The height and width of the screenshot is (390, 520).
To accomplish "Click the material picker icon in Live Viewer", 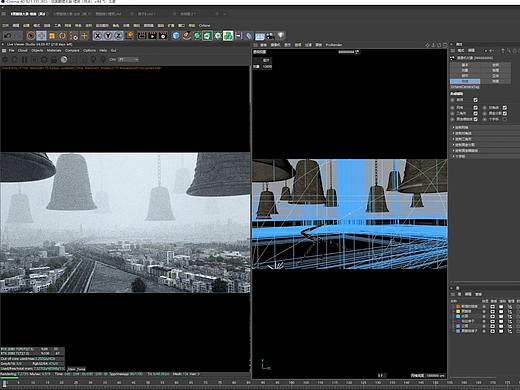I will point(103,60).
